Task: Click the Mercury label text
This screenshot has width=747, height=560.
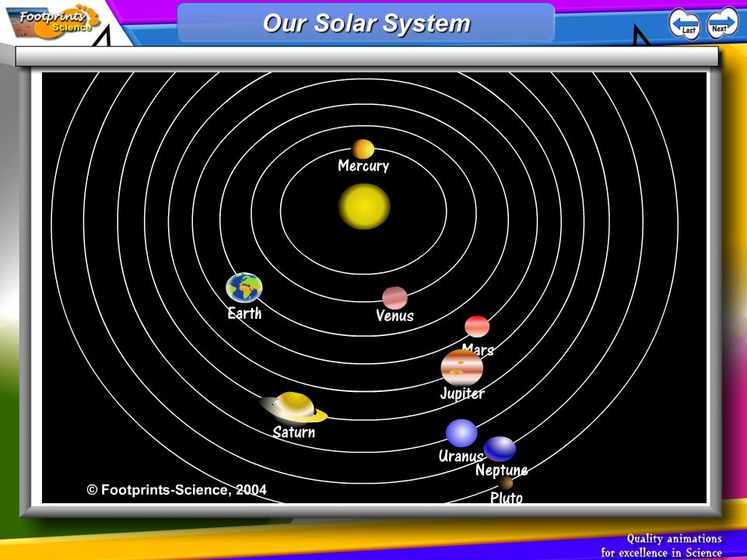Action: click(x=363, y=166)
